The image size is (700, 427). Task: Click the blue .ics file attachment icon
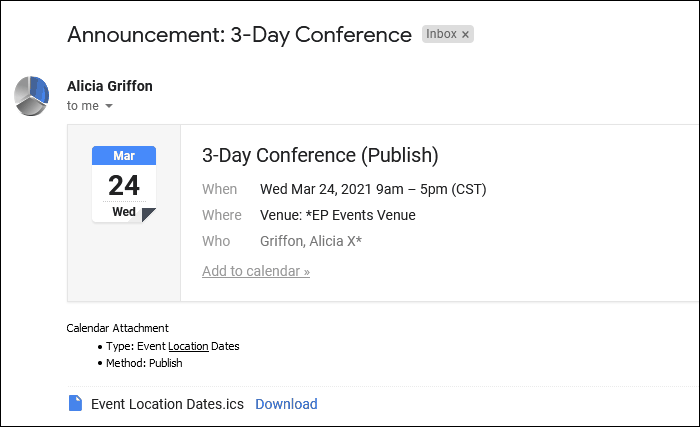pyautogui.click(x=75, y=403)
